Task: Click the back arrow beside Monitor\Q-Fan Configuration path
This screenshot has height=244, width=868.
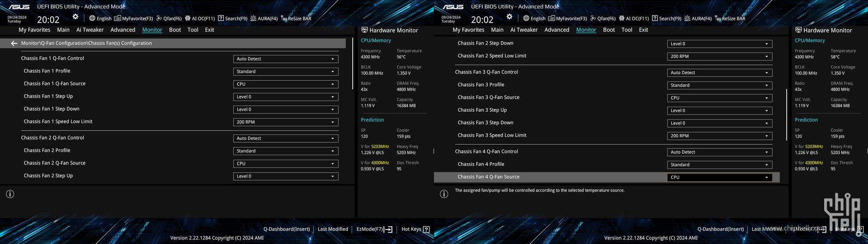Action: [14, 43]
